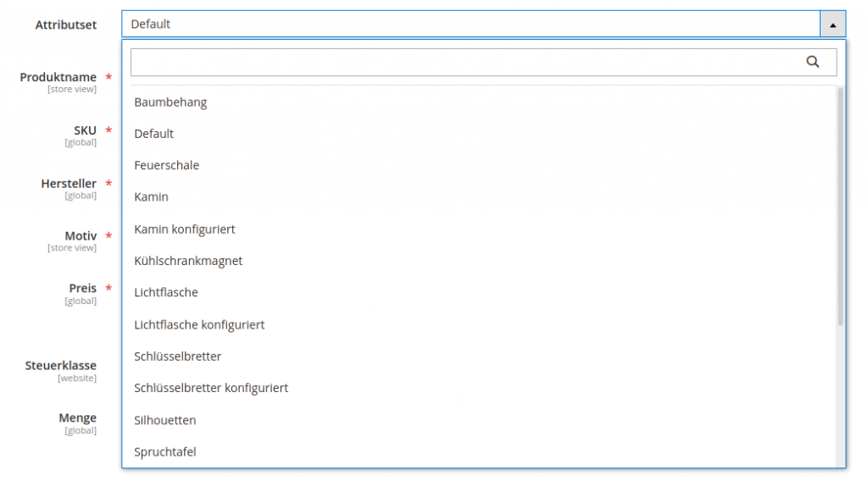This screenshot has width=868, height=481.
Task: Pick Spruchtafel attribute set
Action: [165, 452]
